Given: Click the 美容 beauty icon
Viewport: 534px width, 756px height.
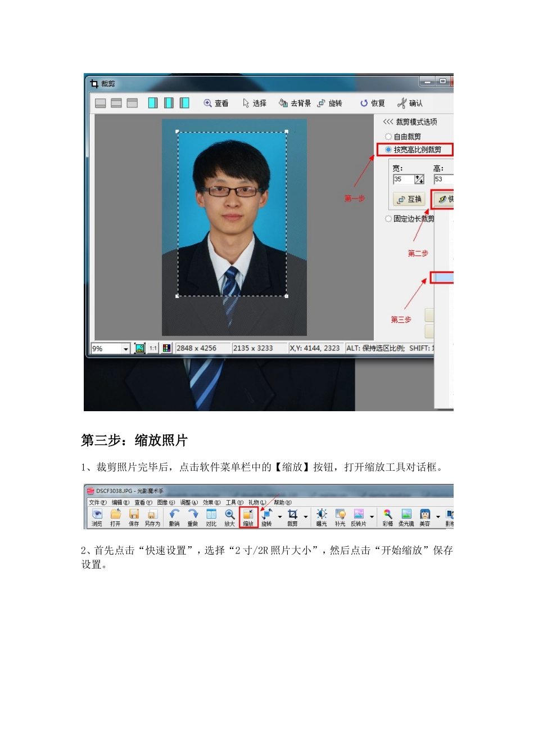Looking at the screenshot, I should tap(425, 517).
